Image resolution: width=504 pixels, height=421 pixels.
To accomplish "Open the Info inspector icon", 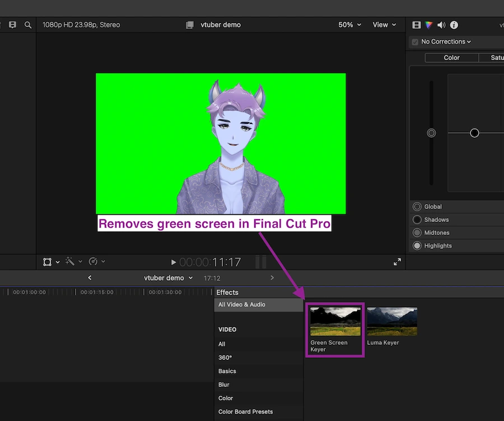I will 454,25.
